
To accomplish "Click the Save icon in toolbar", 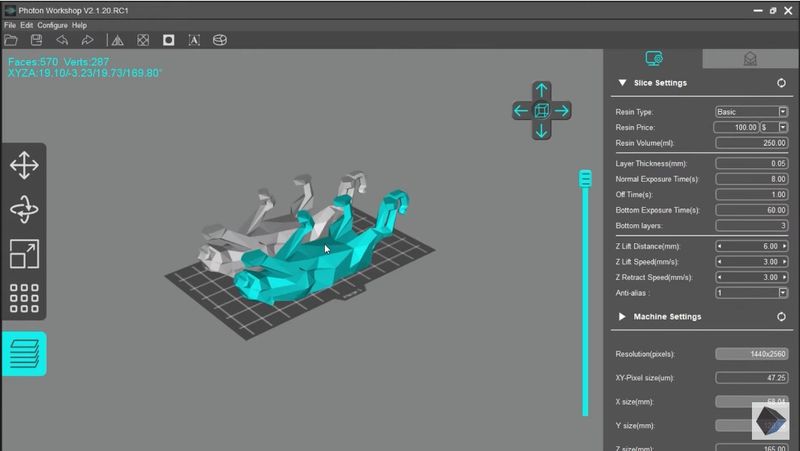I will [36, 40].
